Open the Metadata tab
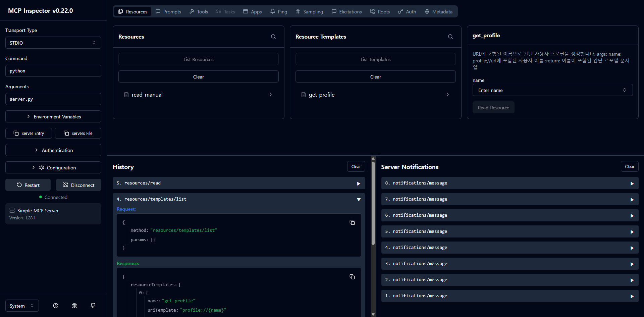The image size is (644, 317). coord(438,11)
